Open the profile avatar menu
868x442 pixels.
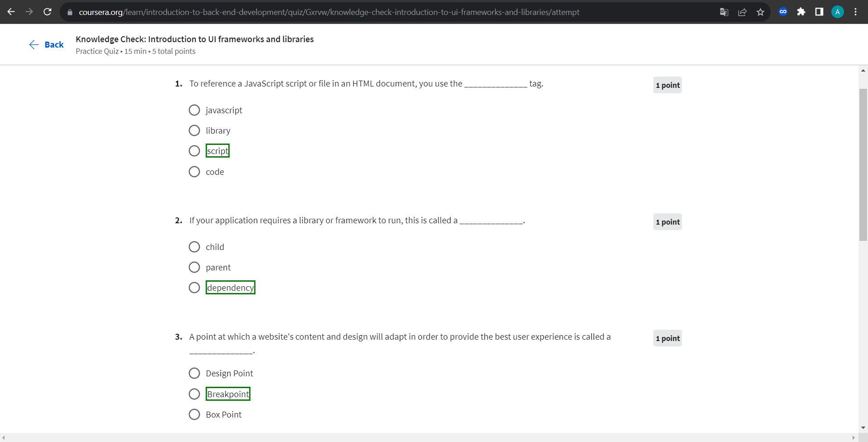(837, 12)
